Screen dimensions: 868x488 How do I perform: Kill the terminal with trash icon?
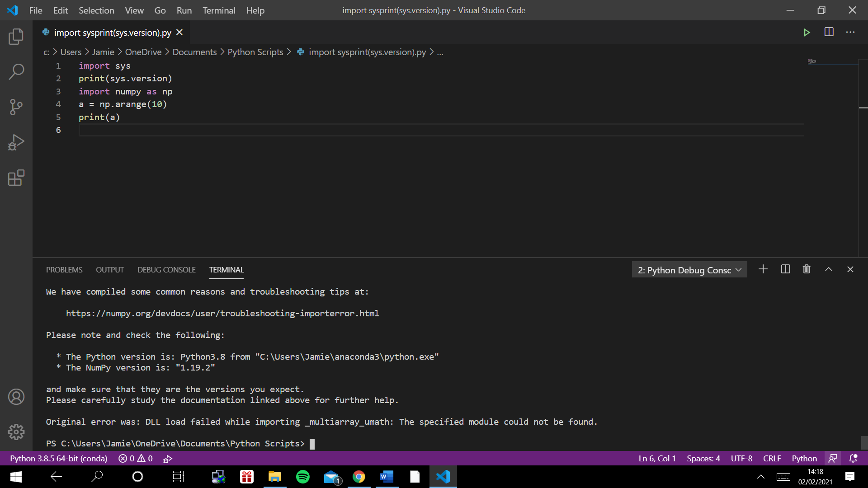[x=807, y=269]
